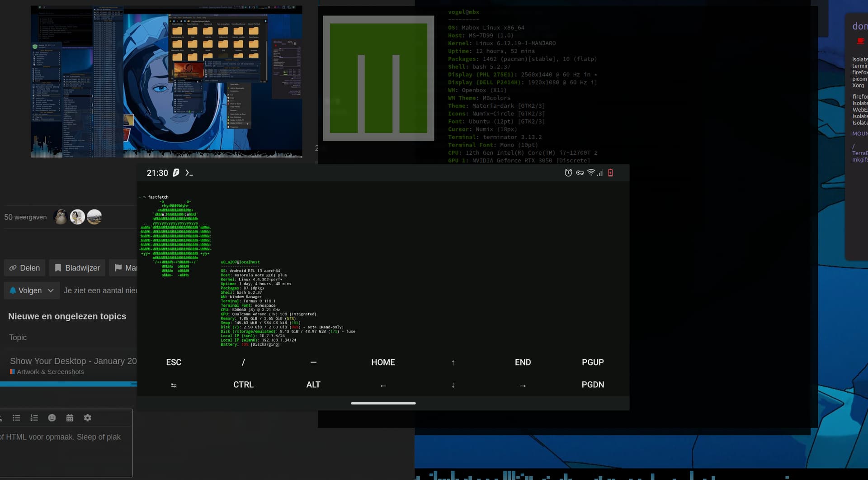Click the red low-battery icon
Viewport: 868px width, 480px height.
(x=610, y=173)
